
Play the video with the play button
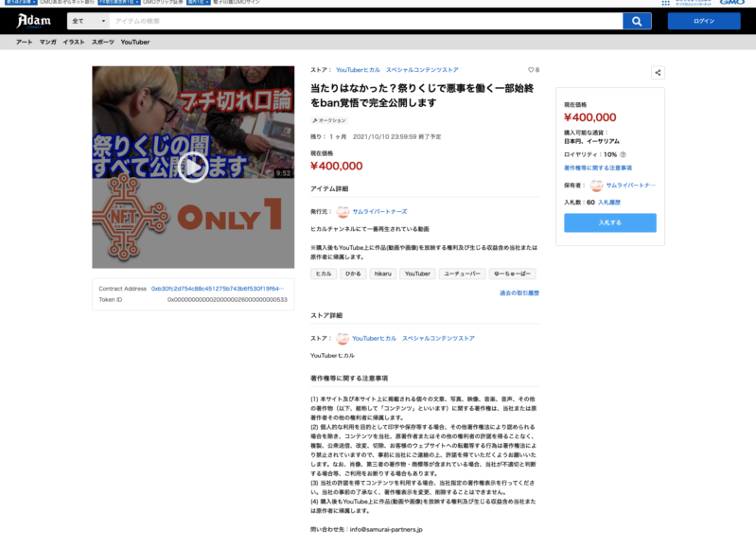point(193,167)
